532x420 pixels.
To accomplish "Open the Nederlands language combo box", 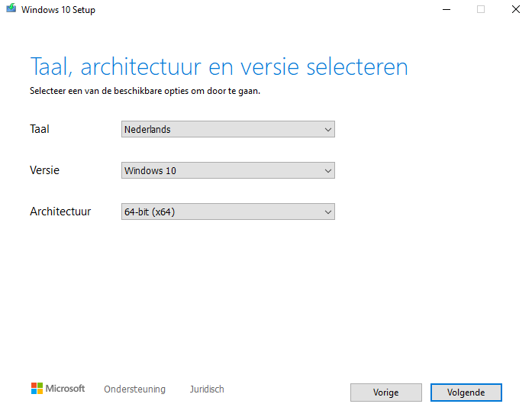I will 228,129.
